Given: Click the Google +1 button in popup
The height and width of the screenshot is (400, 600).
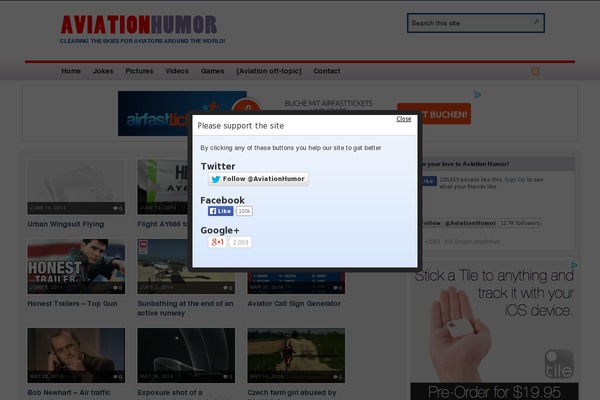Looking at the screenshot, I should coord(217,242).
